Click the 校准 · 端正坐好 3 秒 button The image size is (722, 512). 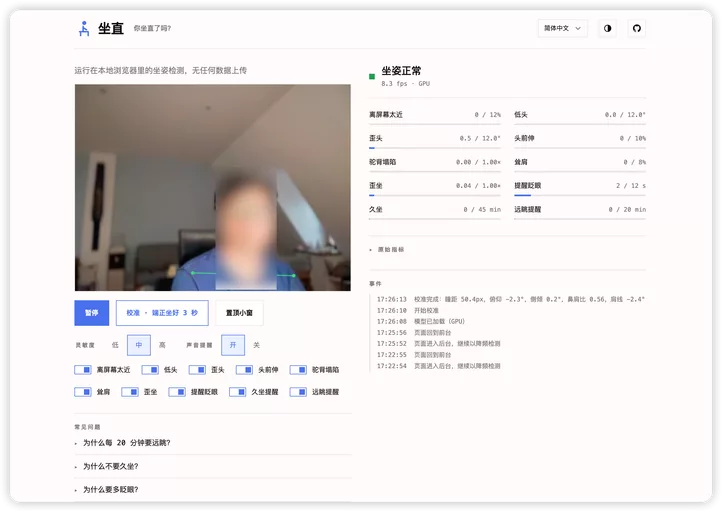162,313
